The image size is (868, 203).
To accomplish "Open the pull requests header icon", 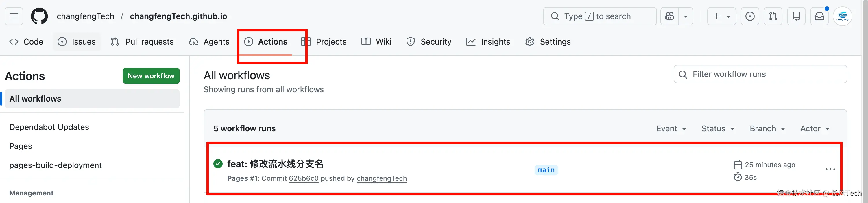I will tap(773, 16).
